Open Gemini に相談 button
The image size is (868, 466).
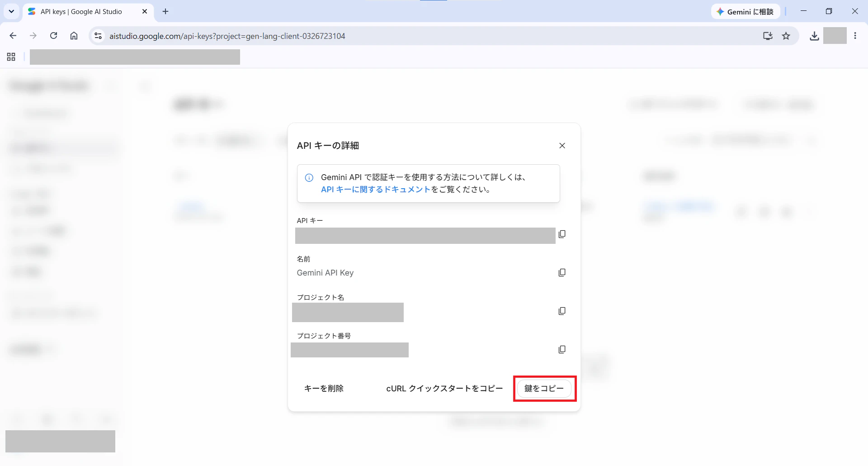pos(745,12)
